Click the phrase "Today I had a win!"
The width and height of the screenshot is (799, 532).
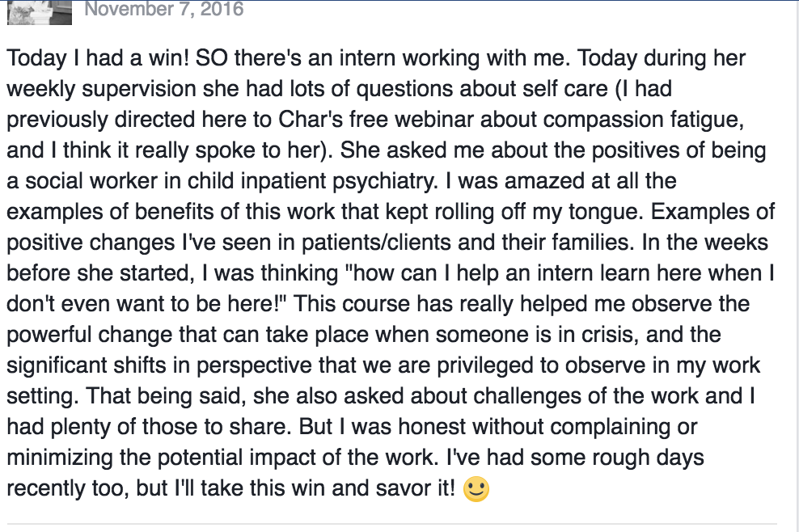[x=98, y=58]
